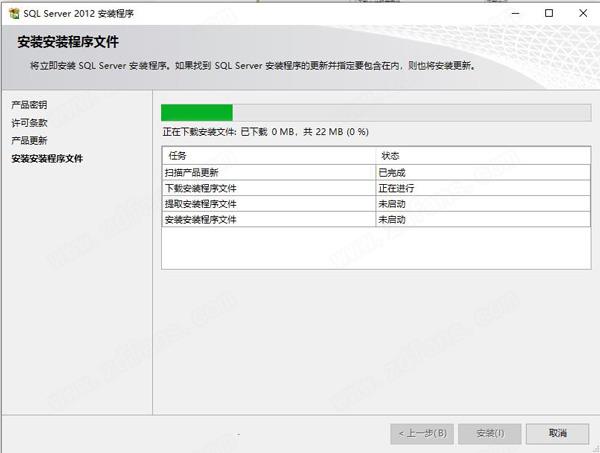Image resolution: width=600 pixels, height=453 pixels.
Task: Select the 提取安装程序文件 task row
Action: tap(376, 204)
